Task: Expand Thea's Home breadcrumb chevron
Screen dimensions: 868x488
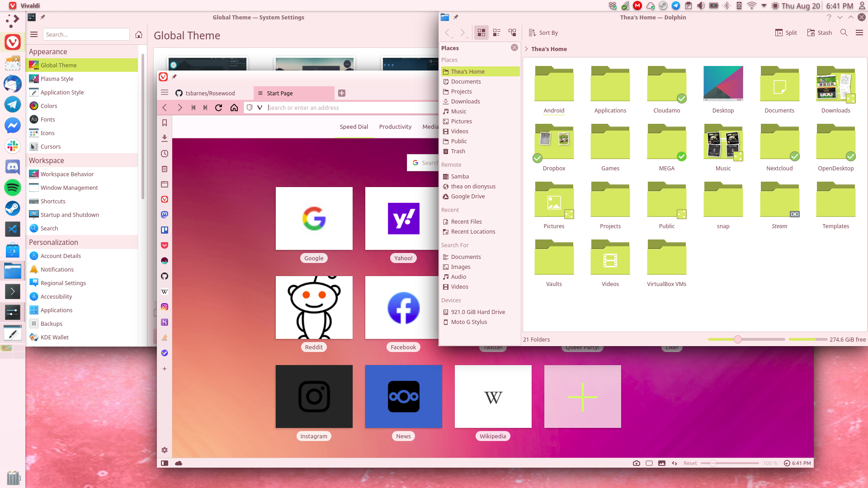Action: (526, 49)
